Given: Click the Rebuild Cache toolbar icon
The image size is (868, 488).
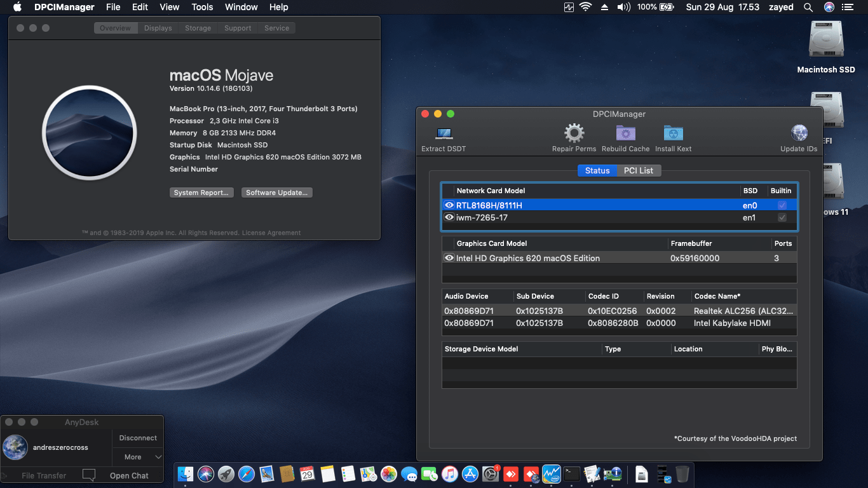Looking at the screenshot, I should point(626,133).
